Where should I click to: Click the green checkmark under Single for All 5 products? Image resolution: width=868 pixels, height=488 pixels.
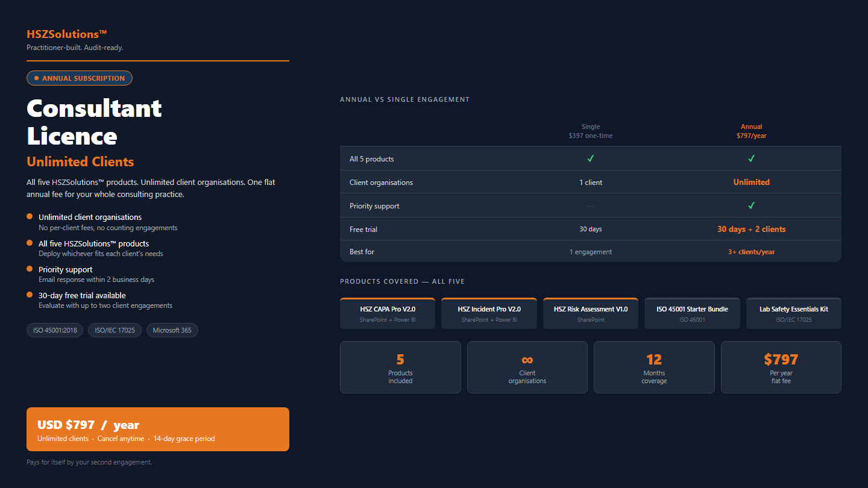coord(591,158)
